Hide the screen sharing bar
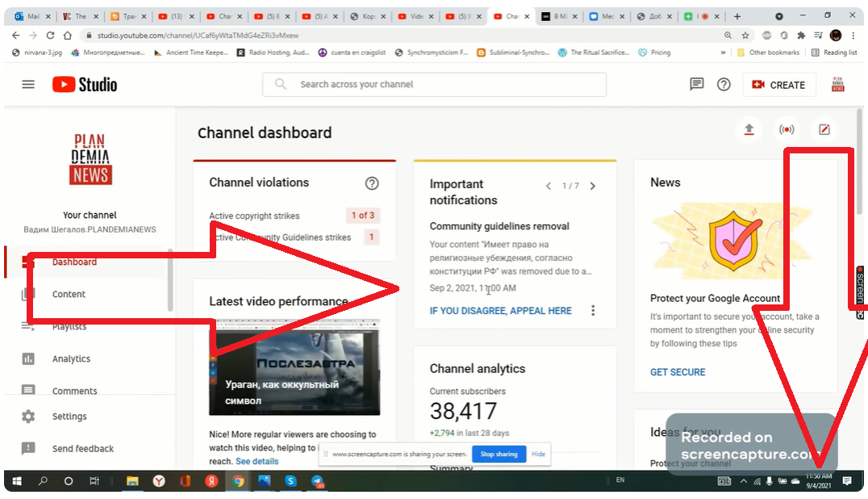The height and width of the screenshot is (499, 868). pyautogui.click(x=538, y=454)
